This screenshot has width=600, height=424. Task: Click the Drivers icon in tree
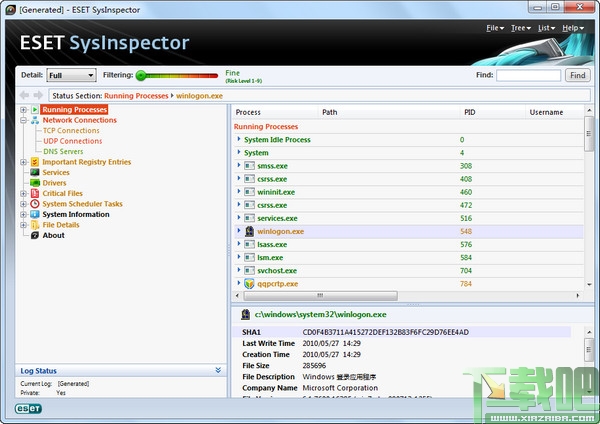click(x=35, y=183)
